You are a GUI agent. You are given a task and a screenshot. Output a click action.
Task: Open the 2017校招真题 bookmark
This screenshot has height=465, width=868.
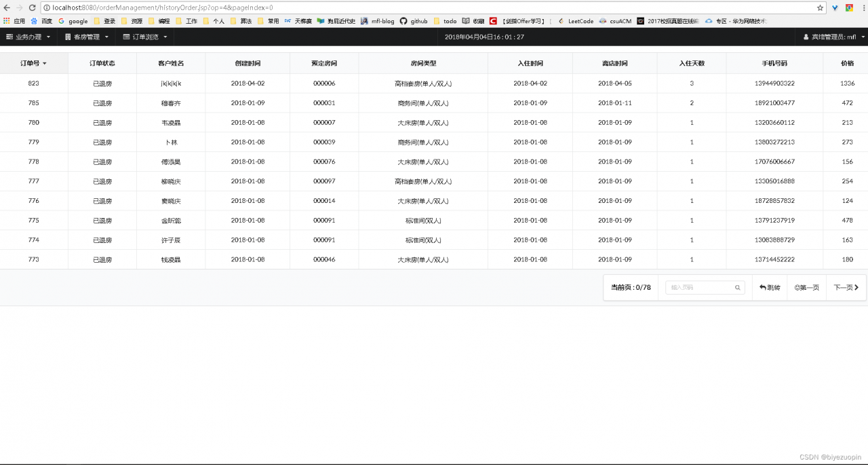tap(668, 21)
